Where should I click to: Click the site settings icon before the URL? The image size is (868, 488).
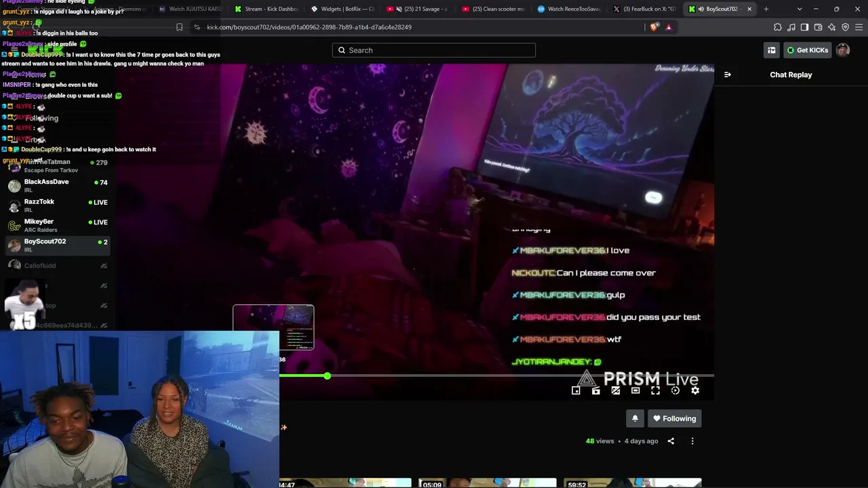[197, 27]
